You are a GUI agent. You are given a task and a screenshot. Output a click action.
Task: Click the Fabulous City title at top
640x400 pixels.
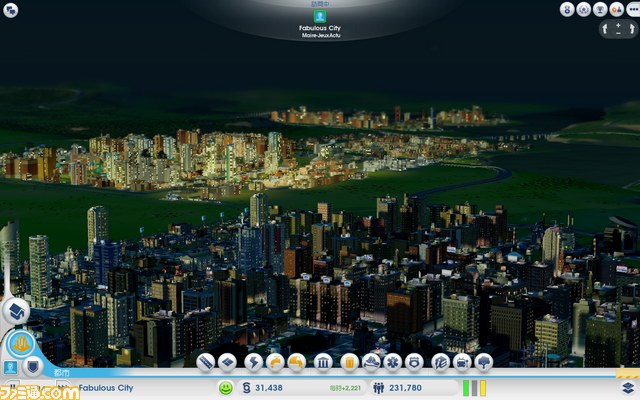(320, 28)
